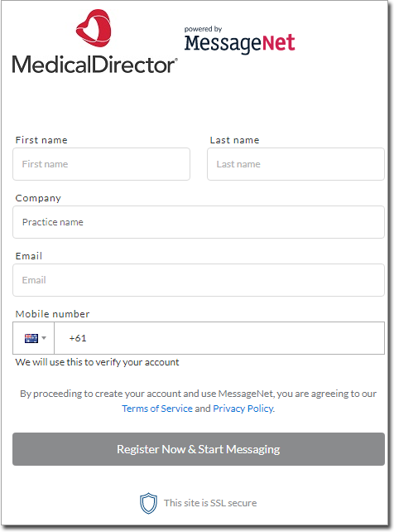Click Register Now & Start Messaging button

pyautogui.click(x=199, y=449)
